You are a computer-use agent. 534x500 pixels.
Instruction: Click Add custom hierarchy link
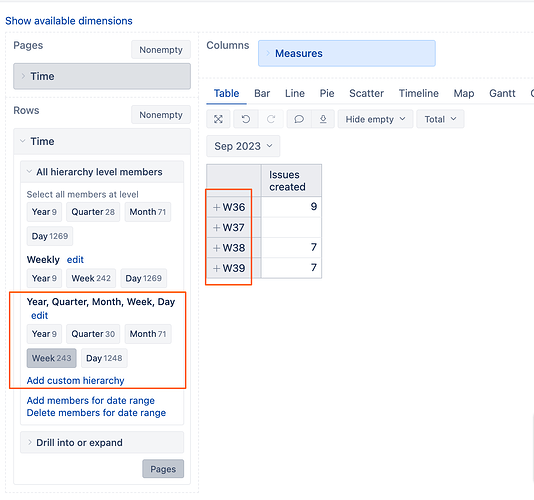(75, 380)
